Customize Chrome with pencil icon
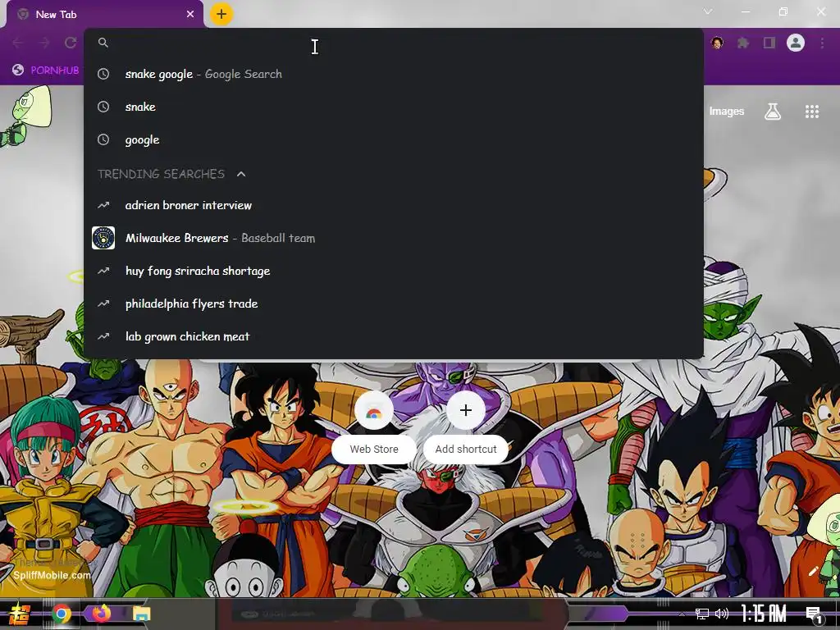This screenshot has width=840, height=630. coord(814,571)
